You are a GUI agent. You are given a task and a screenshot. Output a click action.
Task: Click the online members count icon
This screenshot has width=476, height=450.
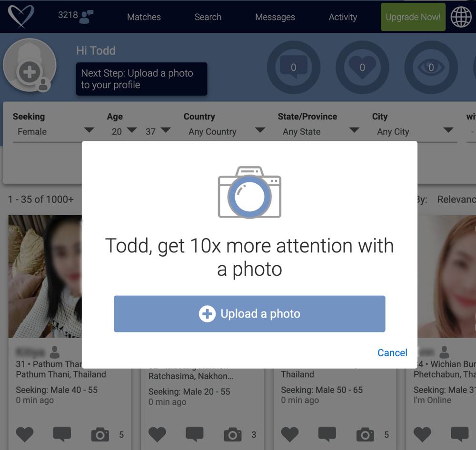coord(86,17)
